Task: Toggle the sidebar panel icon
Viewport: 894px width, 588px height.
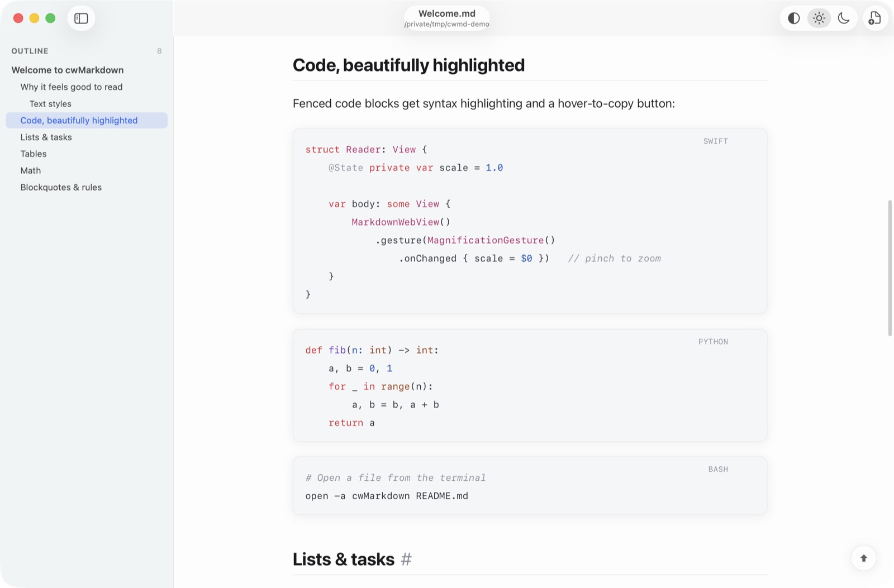Action: pyautogui.click(x=81, y=18)
